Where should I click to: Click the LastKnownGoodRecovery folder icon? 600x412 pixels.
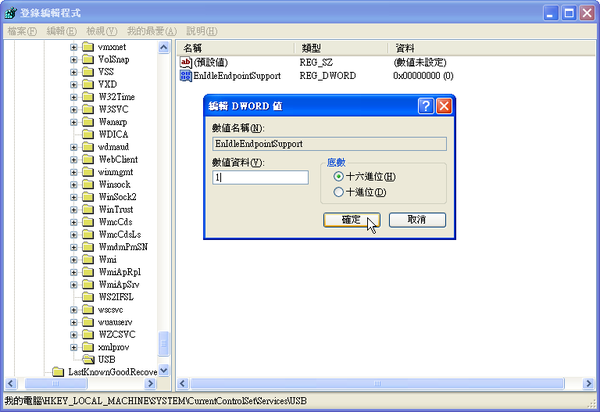pos(58,372)
